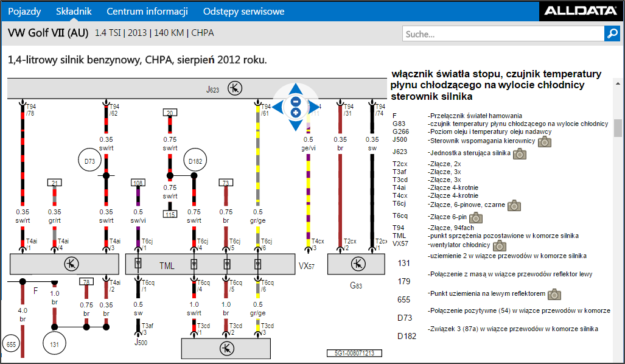Select the TML label in diagram
625x364 pixels.
click(x=167, y=266)
